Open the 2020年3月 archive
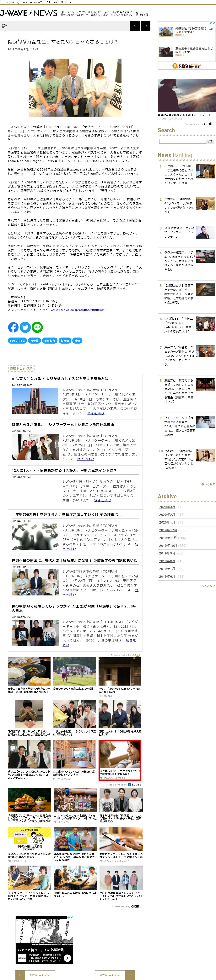This screenshot has height=980, width=216. (x=167, y=507)
